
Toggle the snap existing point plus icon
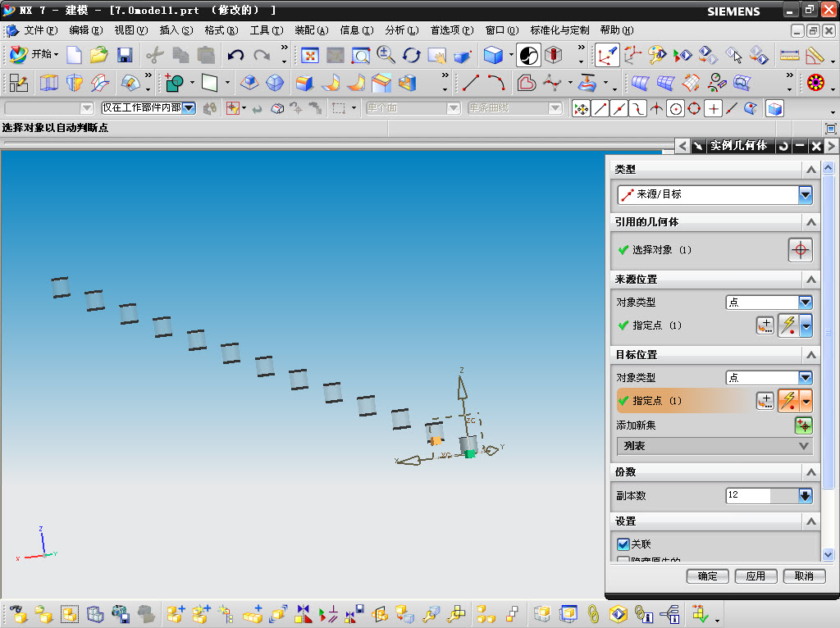pyautogui.click(x=713, y=109)
